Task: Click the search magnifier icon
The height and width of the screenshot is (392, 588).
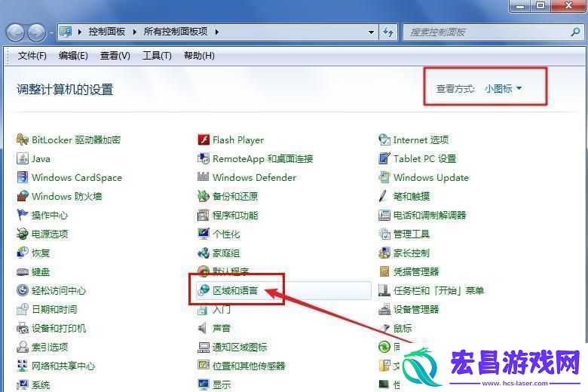Action: pos(575,32)
